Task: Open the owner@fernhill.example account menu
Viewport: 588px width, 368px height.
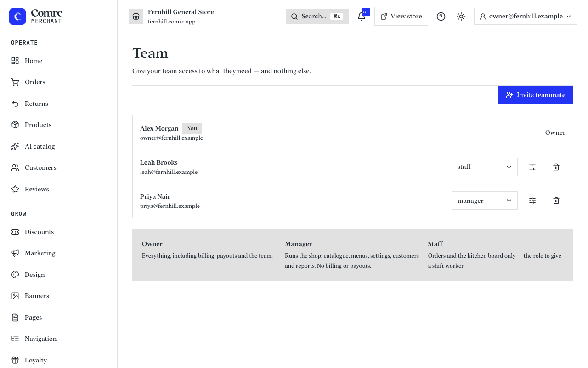Action: (526, 17)
